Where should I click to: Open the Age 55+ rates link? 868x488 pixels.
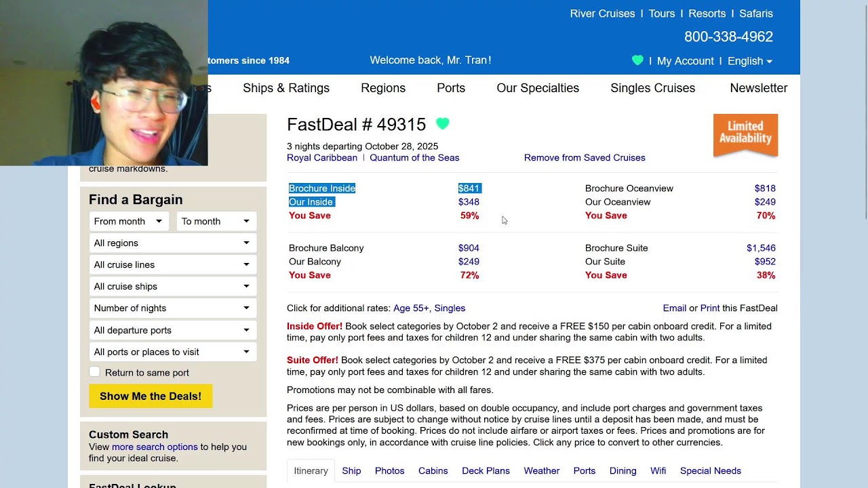click(411, 308)
